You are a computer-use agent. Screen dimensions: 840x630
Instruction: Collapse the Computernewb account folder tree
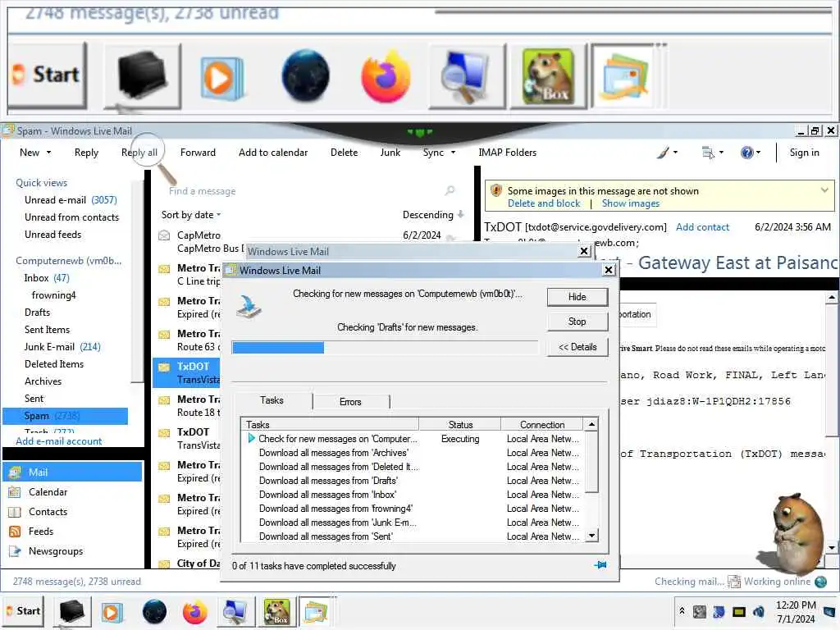coord(69,261)
